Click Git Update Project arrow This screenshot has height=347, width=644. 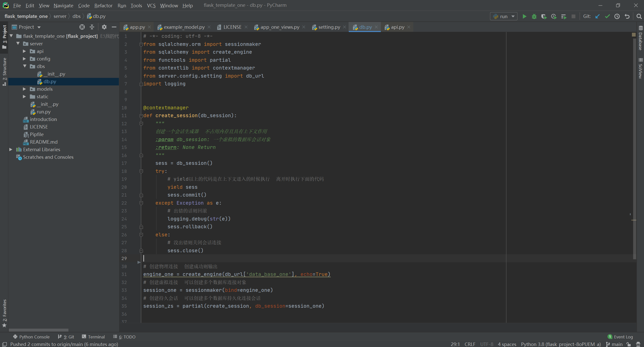597,16
